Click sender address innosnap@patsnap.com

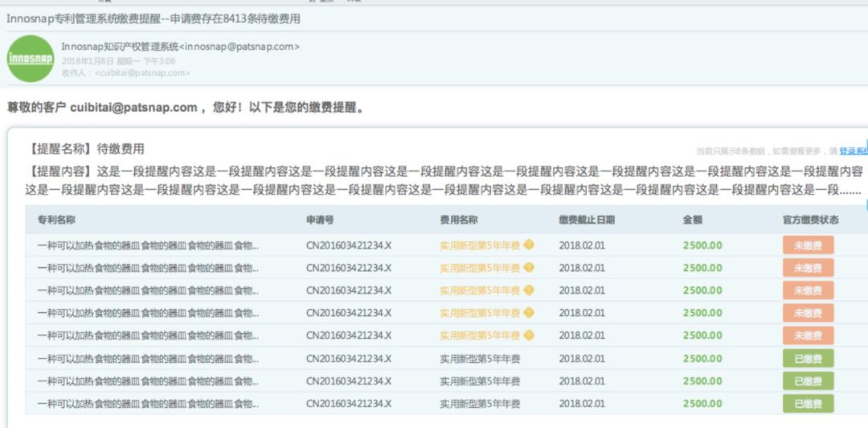pyautogui.click(x=240, y=47)
